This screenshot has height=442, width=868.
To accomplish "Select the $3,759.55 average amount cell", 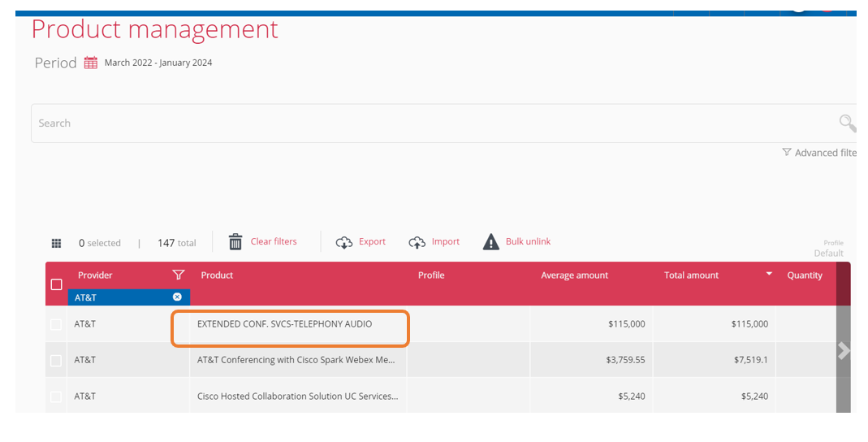I will click(x=591, y=360).
